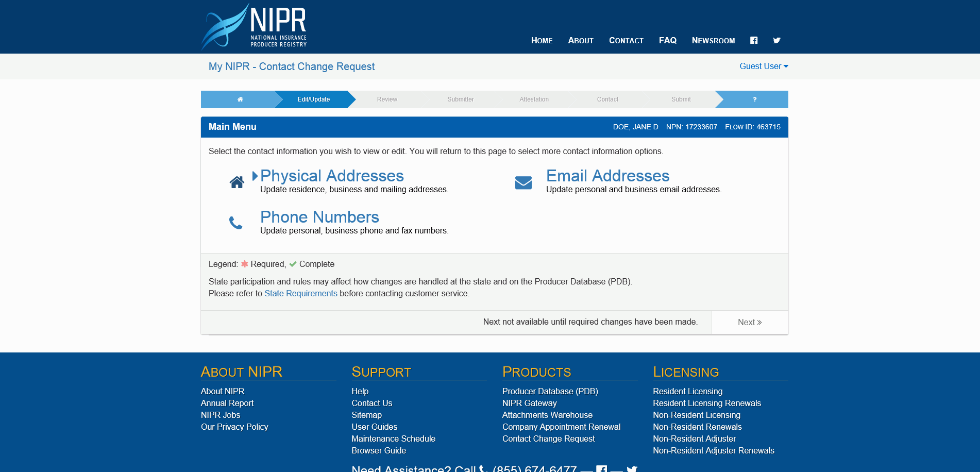Image resolution: width=980 pixels, height=472 pixels.
Task: Select the Review progress step
Action: [387, 99]
